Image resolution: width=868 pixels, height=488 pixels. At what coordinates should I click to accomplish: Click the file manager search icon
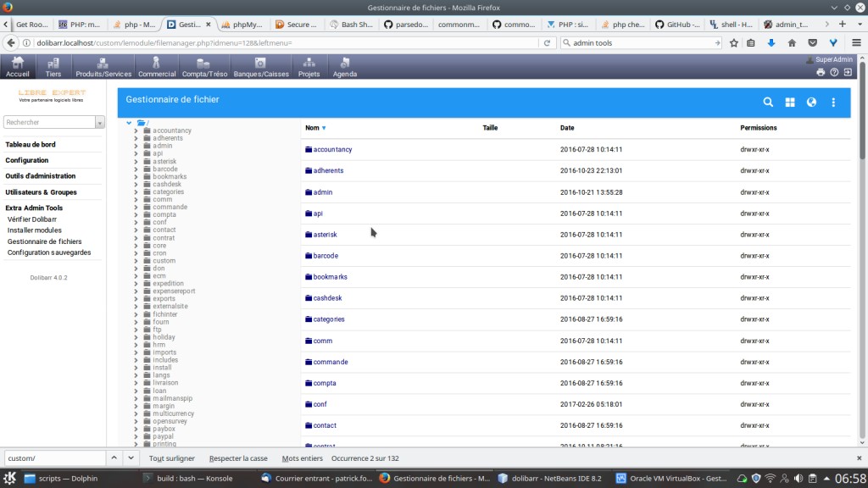(x=768, y=103)
